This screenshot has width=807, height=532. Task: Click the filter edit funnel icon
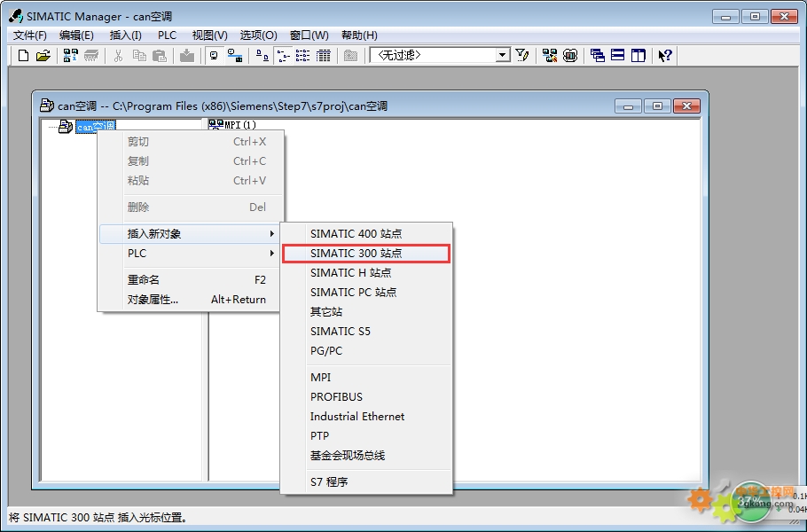(x=522, y=56)
